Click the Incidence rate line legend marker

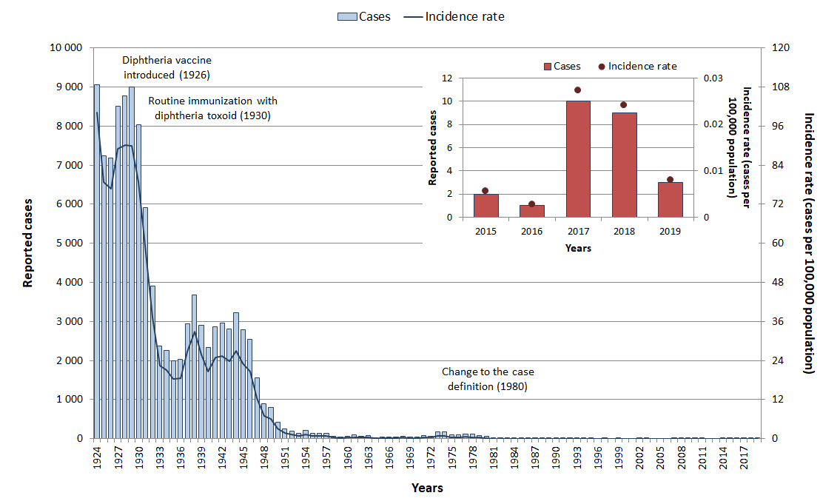(409, 16)
